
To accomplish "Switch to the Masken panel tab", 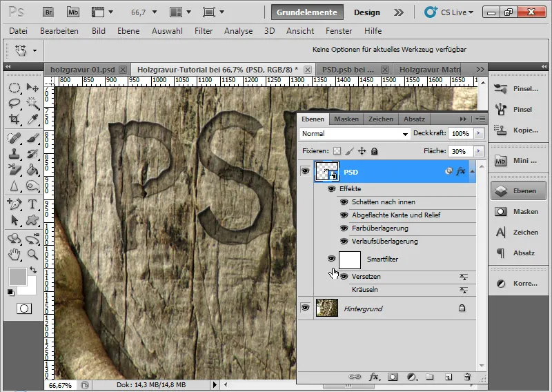I will click(346, 119).
